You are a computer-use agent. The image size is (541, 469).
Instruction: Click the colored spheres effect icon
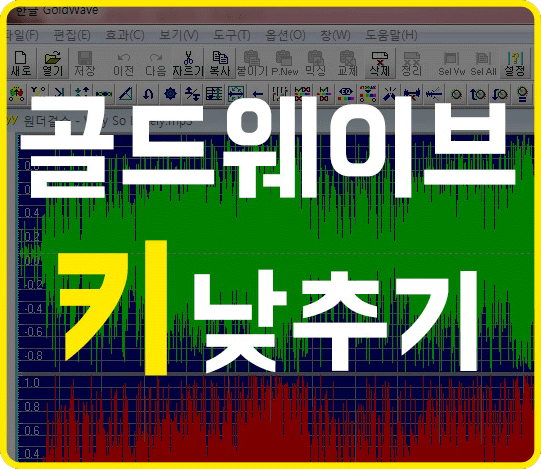tap(17, 94)
